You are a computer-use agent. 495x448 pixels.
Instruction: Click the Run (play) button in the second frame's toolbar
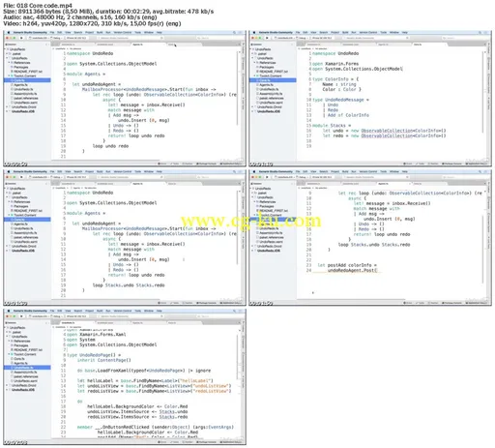(267, 38)
